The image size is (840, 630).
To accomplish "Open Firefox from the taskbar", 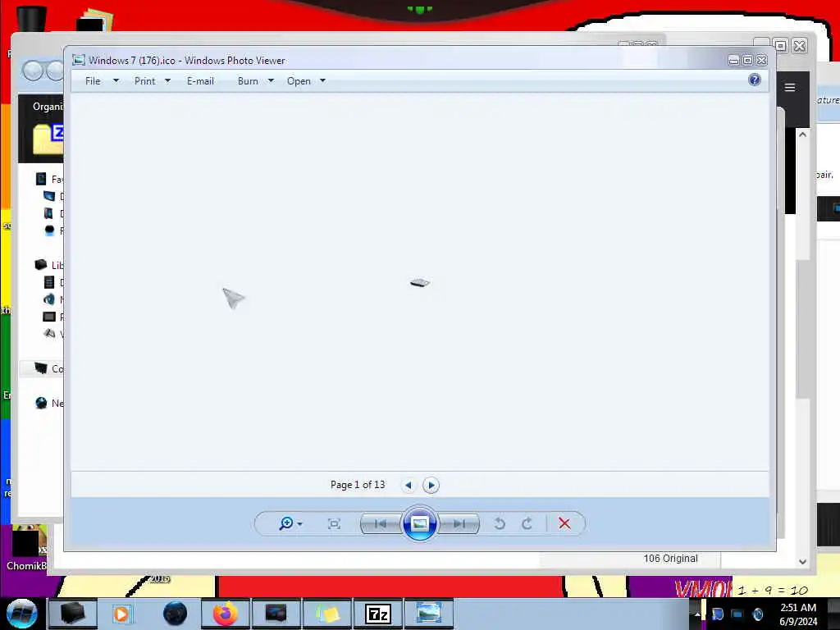I will [226, 614].
